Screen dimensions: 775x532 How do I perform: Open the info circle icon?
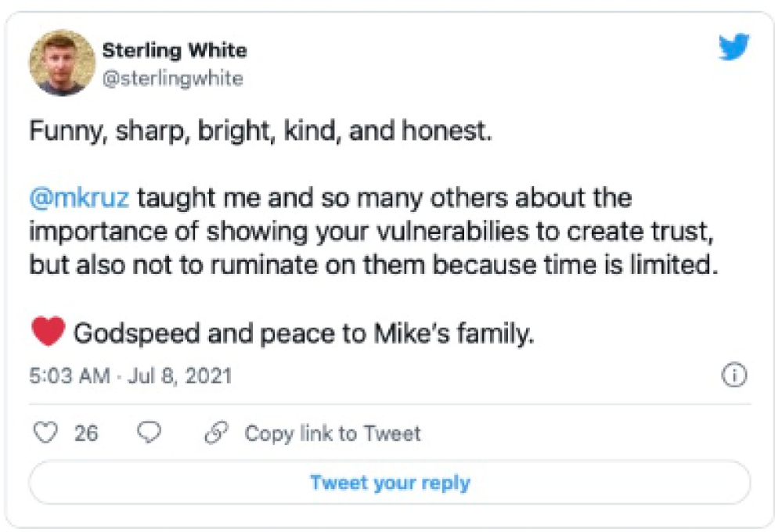click(x=734, y=376)
